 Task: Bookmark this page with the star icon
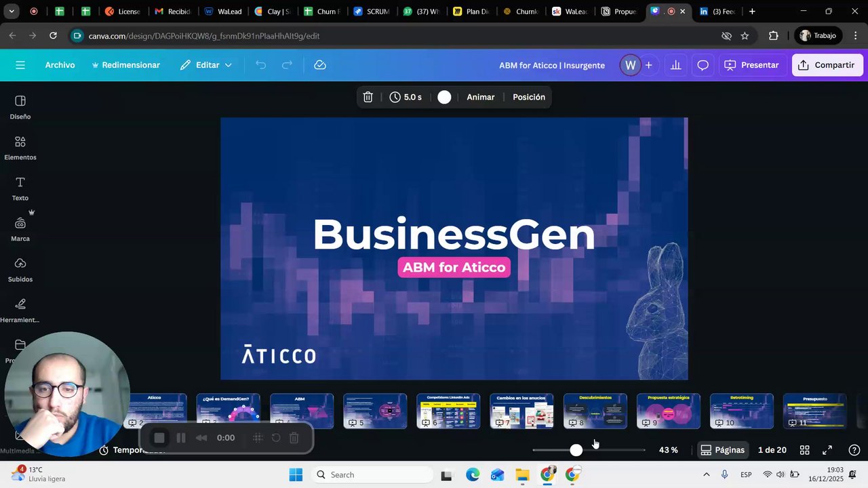[x=745, y=36]
